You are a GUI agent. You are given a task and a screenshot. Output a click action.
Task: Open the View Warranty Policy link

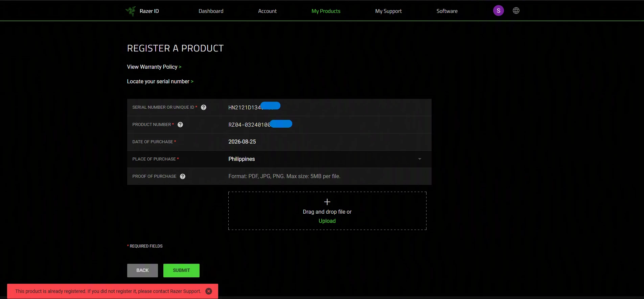click(154, 67)
